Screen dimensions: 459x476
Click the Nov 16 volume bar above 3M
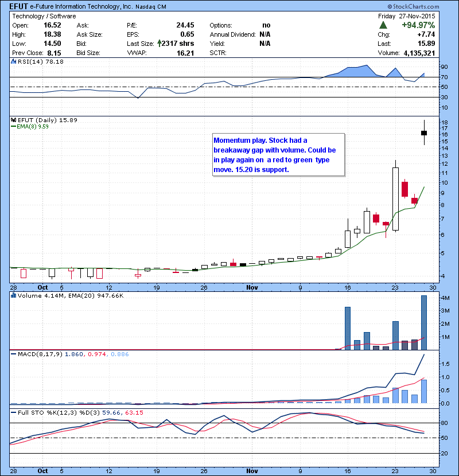[348, 328]
